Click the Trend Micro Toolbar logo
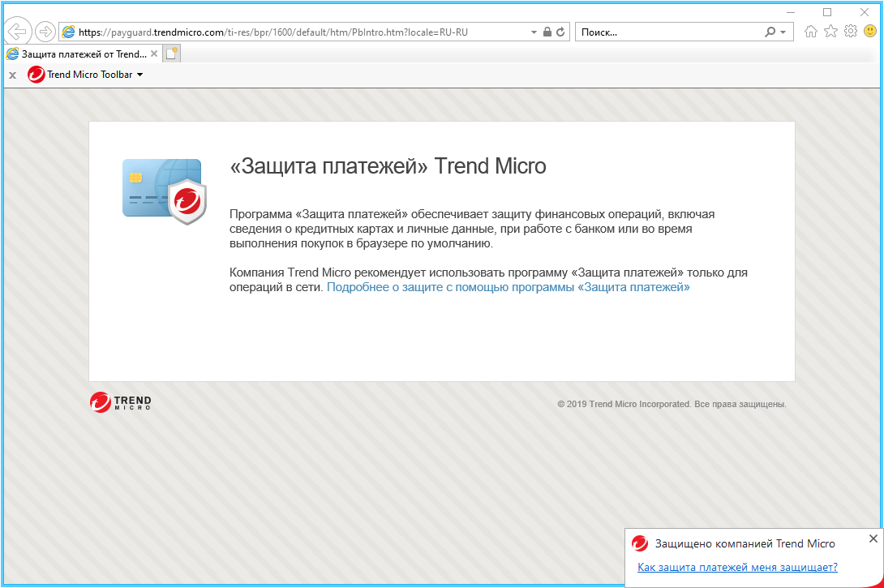This screenshot has width=884, height=588. [36, 75]
